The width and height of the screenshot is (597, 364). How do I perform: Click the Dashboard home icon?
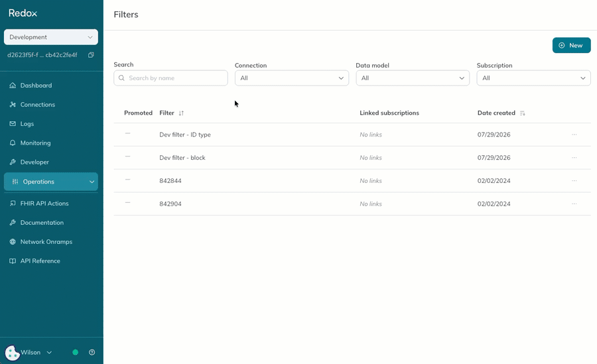click(x=13, y=86)
